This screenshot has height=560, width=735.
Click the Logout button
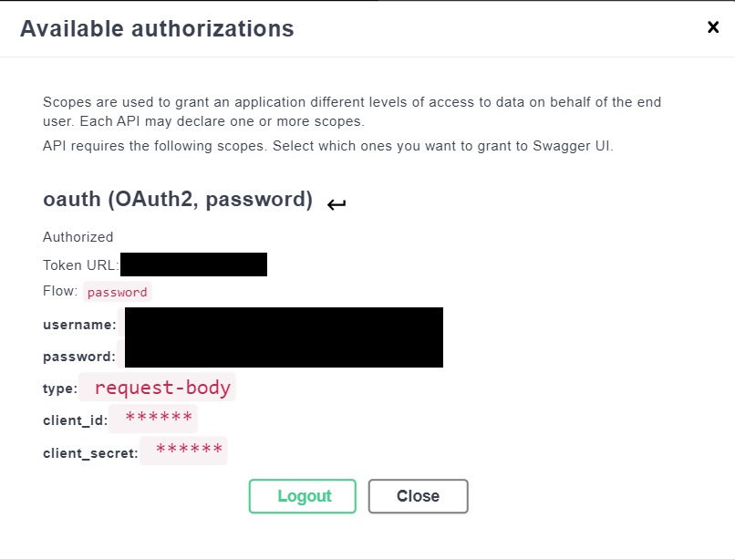click(x=303, y=496)
